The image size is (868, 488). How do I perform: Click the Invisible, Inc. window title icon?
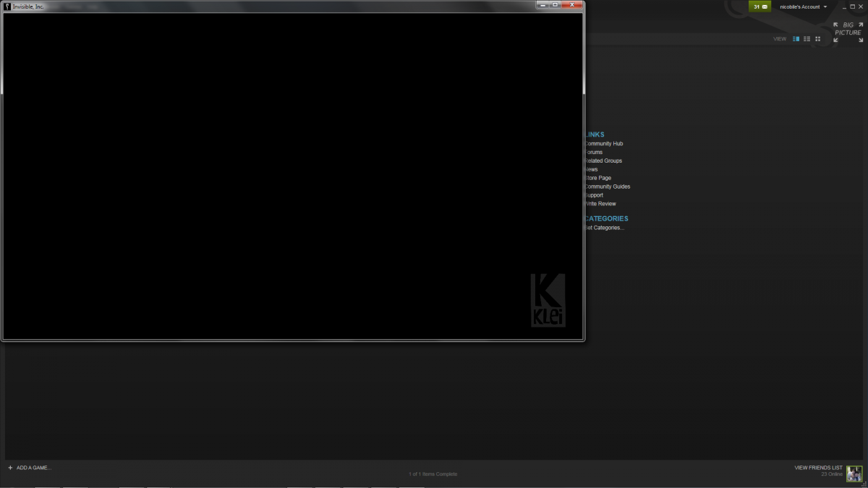tap(7, 7)
